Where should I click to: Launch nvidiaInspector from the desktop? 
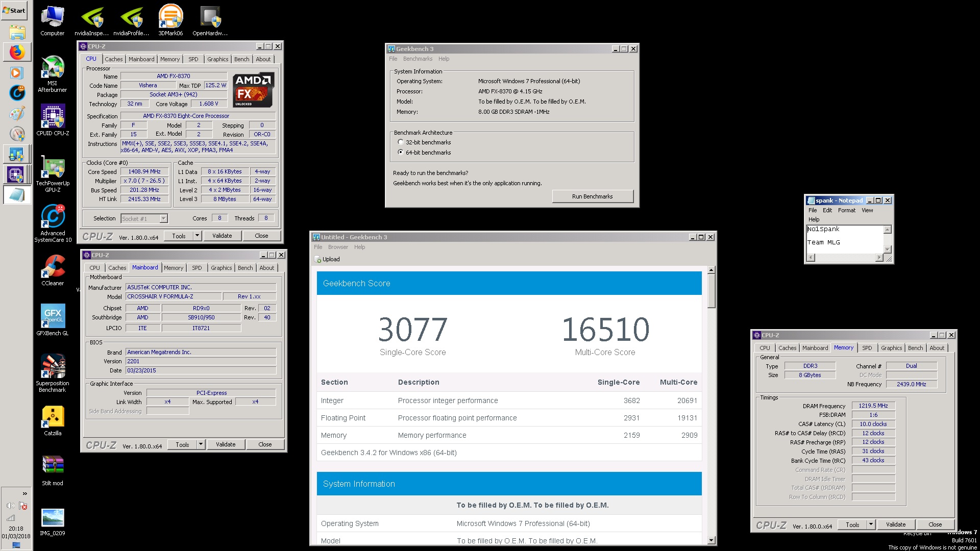[x=92, y=21]
